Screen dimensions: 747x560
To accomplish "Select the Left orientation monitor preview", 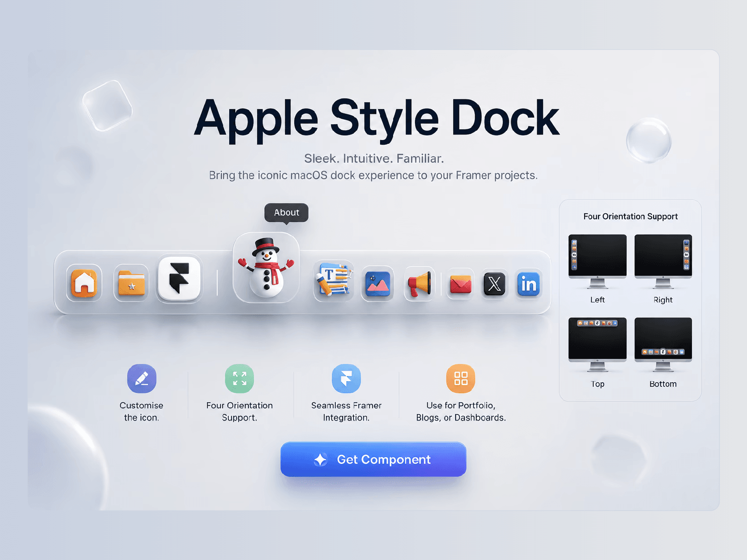I will click(598, 261).
